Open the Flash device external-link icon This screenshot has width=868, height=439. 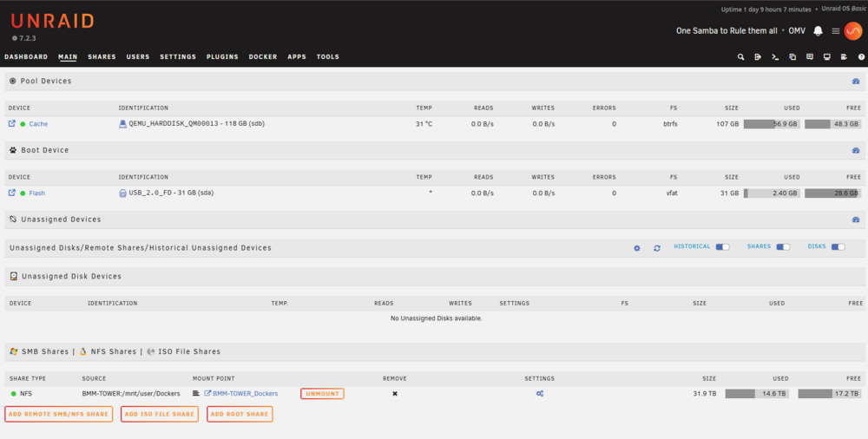(11, 193)
